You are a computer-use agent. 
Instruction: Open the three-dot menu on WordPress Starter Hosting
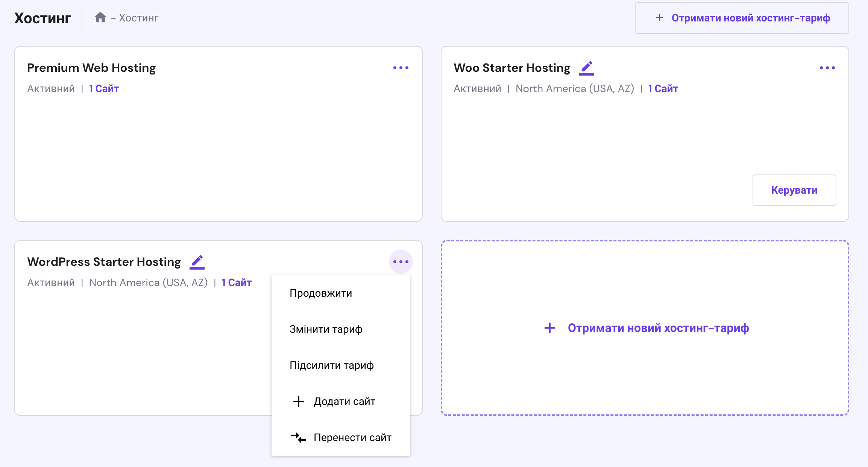click(x=401, y=261)
